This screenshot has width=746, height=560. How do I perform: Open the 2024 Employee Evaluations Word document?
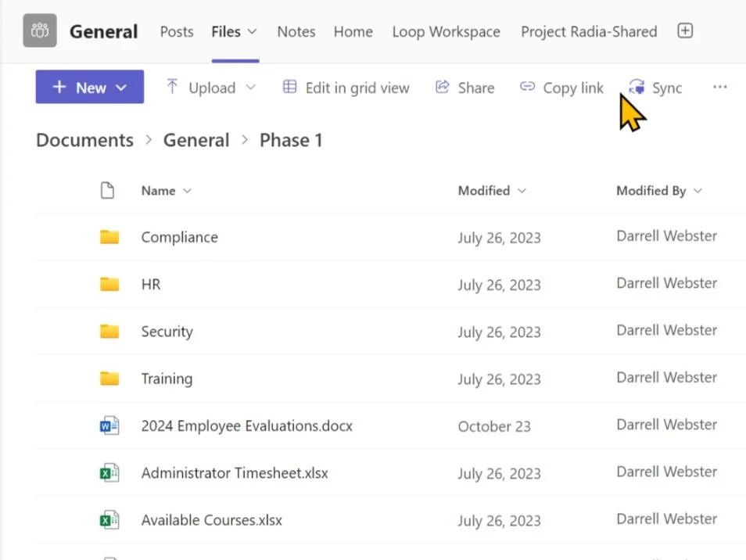click(246, 425)
